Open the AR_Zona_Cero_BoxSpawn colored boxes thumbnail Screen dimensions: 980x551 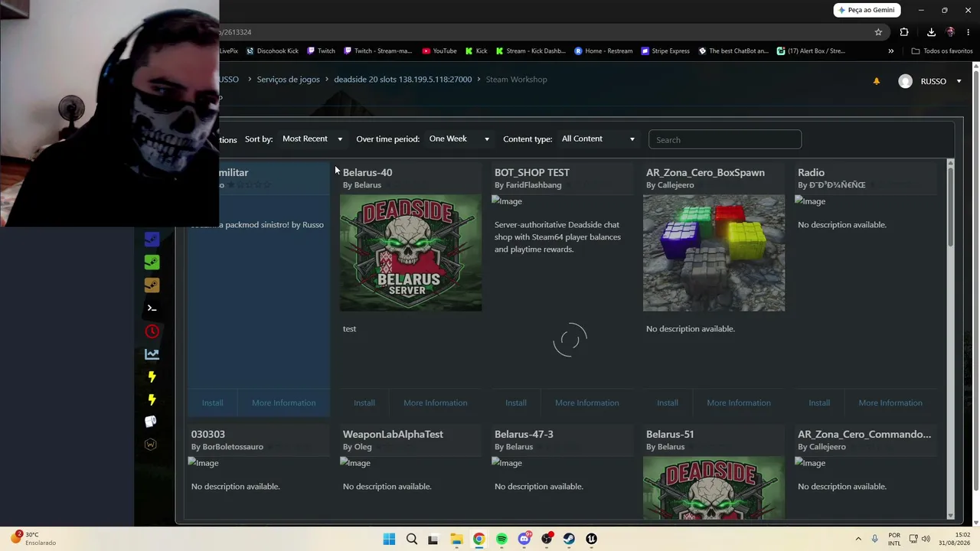[x=714, y=253]
